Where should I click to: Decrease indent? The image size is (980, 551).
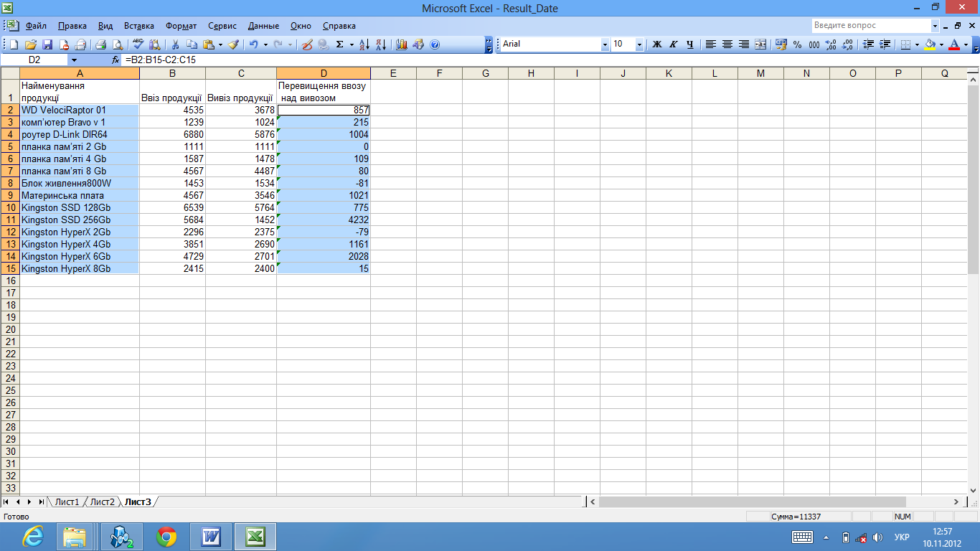(868, 44)
